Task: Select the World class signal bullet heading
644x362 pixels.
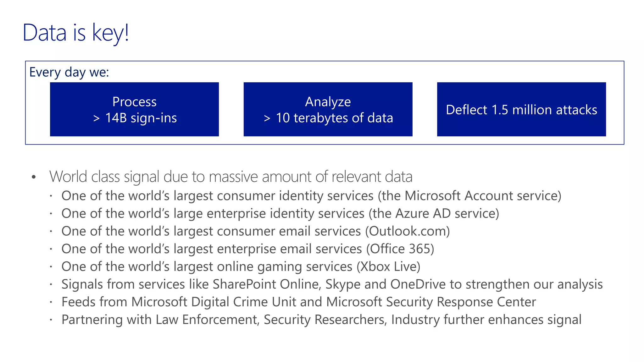Action: [x=231, y=177]
